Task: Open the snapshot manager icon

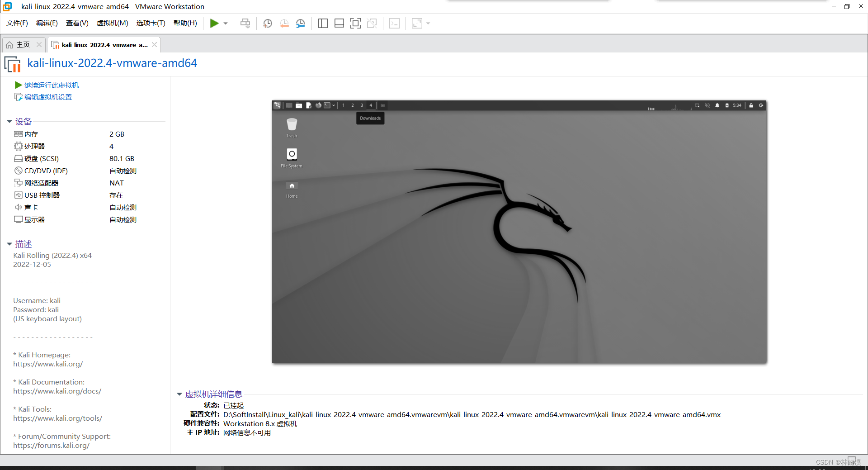Action: 301,23
